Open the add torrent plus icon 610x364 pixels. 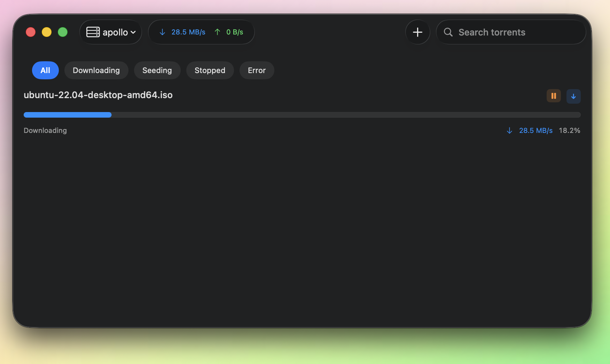click(x=417, y=32)
